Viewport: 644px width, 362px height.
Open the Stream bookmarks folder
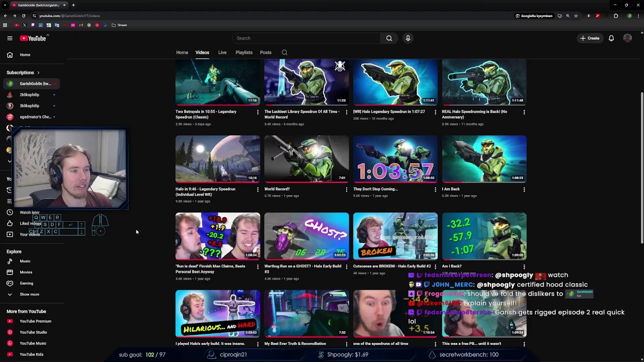[x=119, y=25]
